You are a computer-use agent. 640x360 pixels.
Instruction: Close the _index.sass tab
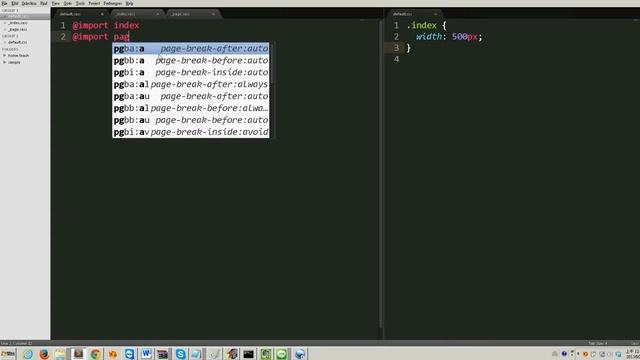click(x=158, y=14)
